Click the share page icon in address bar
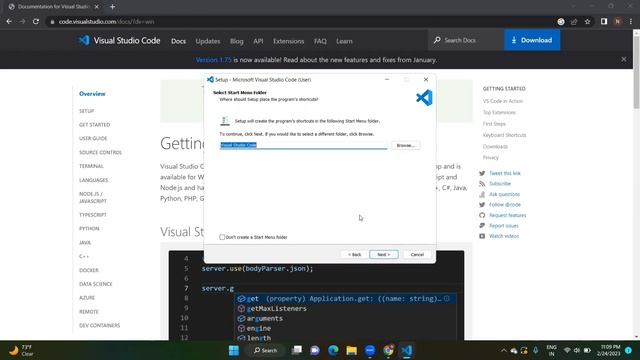This screenshot has height=360, width=640. click(574, 22)
